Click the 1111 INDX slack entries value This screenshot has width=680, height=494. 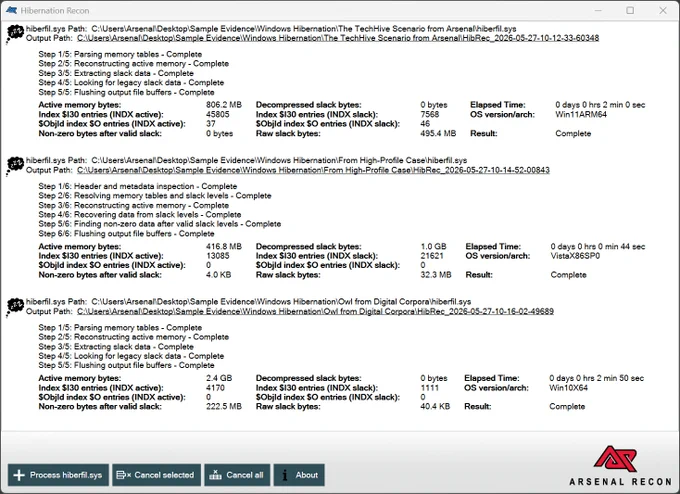pos(430,388)
